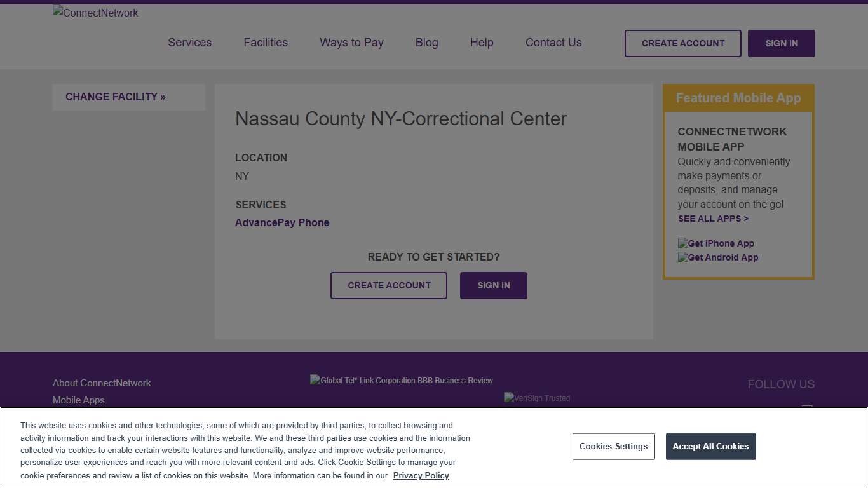
Task: Click the Get Android App badge
Action: (x=717, y=257)
